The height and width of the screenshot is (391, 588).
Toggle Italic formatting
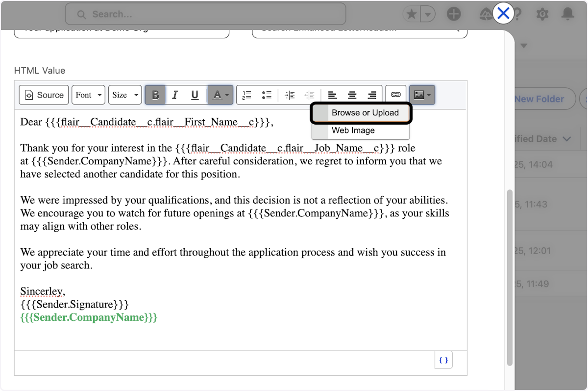pyautogui.click(x=175, y=95)
